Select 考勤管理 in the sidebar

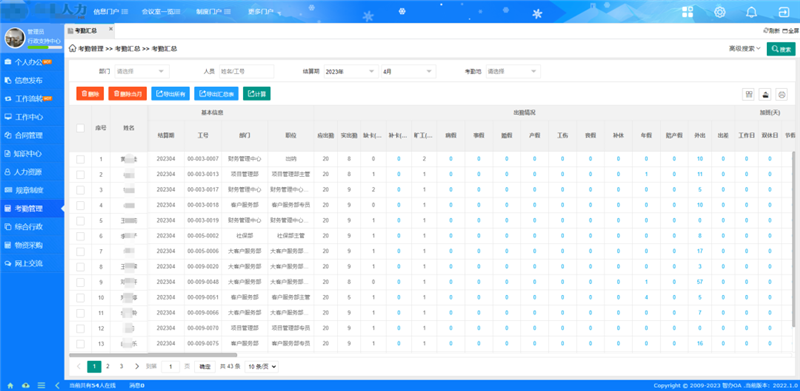click(32, 208)
